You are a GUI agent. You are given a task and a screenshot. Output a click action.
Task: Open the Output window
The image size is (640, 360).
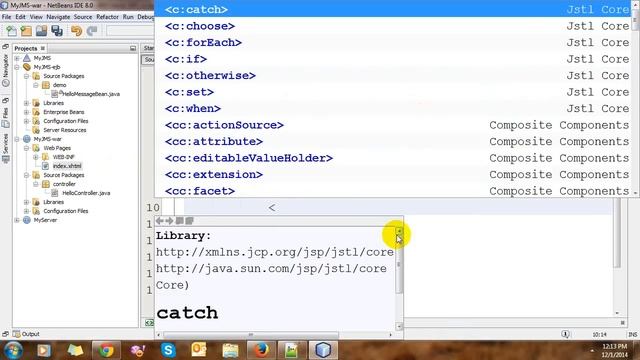pyautogui.click(x=26, y=334)
